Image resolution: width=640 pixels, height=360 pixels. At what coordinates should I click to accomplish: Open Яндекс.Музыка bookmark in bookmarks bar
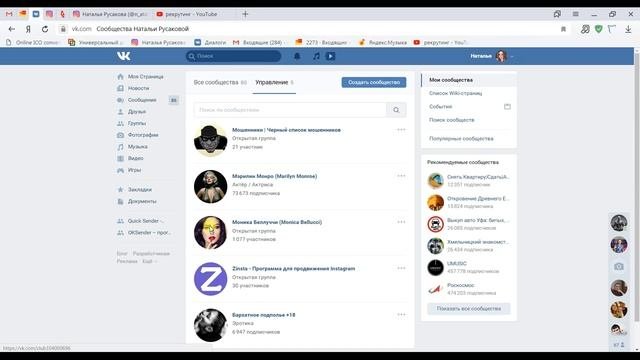point(383,42)
